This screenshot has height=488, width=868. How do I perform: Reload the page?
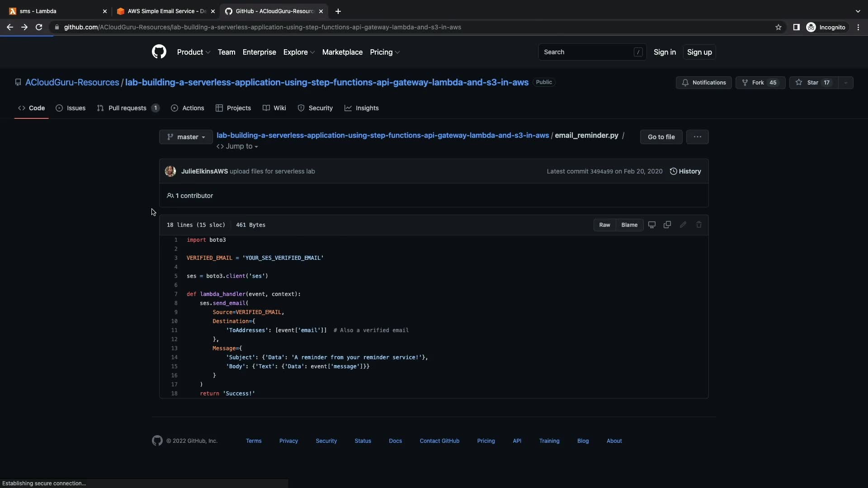coord(39,27)
